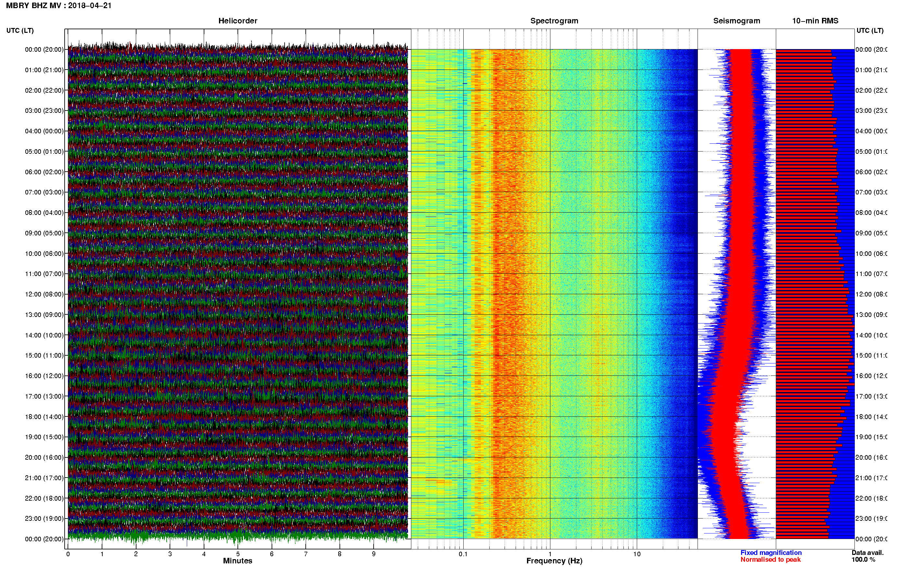Select the 'Seismogram' panel heading
Image resolution: width=924 pixels, height=578 pixels.
click(x=737, y=21)
